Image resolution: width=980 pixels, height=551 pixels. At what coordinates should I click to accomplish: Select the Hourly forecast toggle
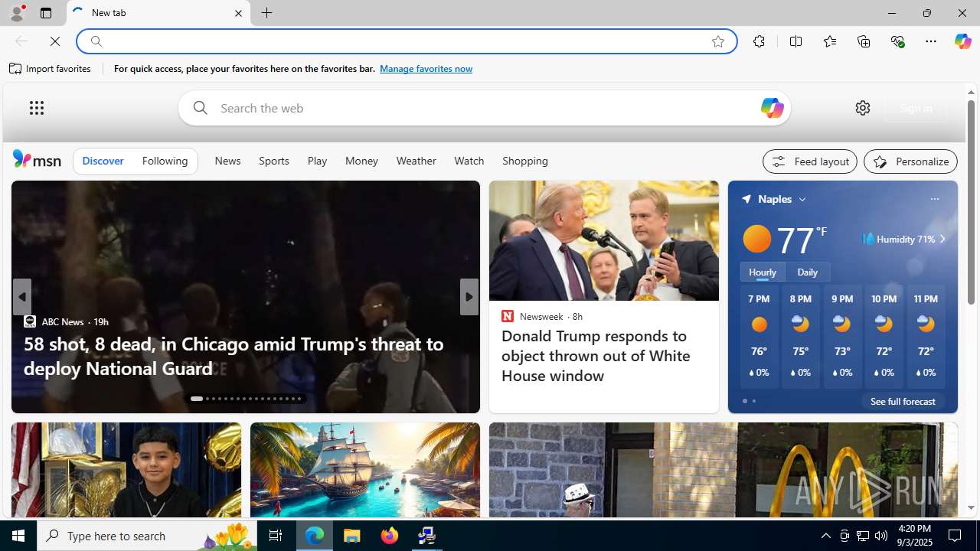tap(763, 272)
